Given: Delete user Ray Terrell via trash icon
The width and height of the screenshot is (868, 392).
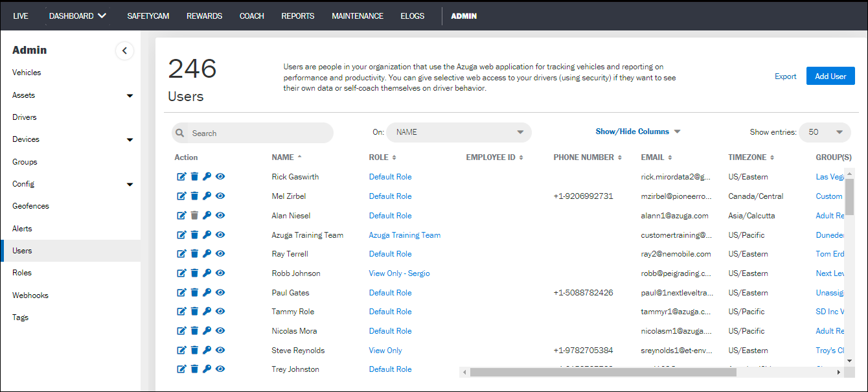Looking at the screenshot, I should tap(194, 254).
